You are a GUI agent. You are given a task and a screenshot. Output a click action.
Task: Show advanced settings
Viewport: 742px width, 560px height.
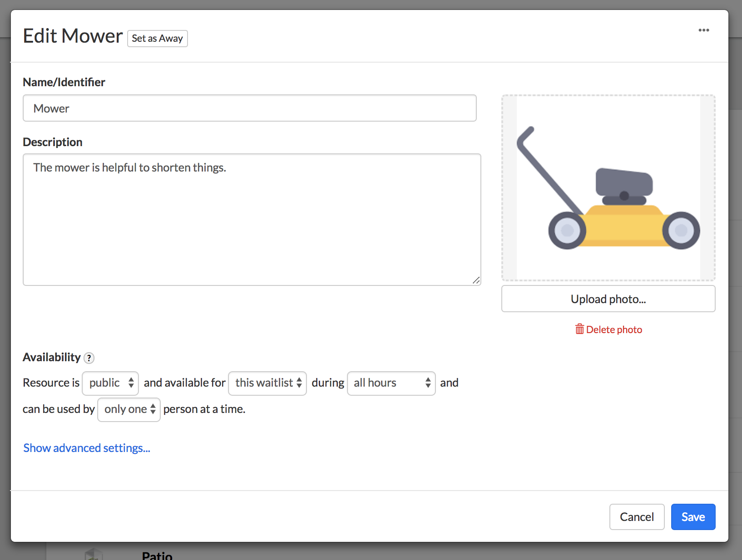point(87,448)
